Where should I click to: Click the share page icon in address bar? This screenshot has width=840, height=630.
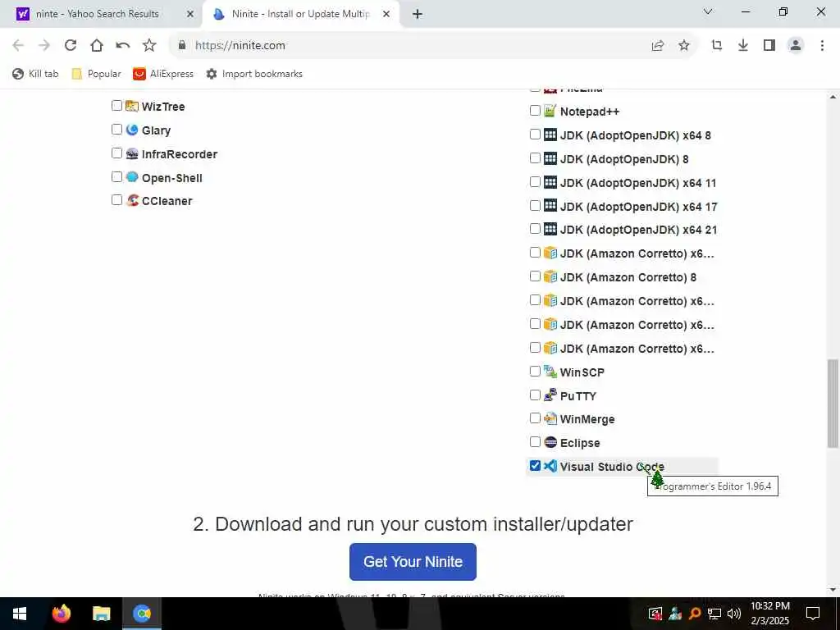click(657, 46)
